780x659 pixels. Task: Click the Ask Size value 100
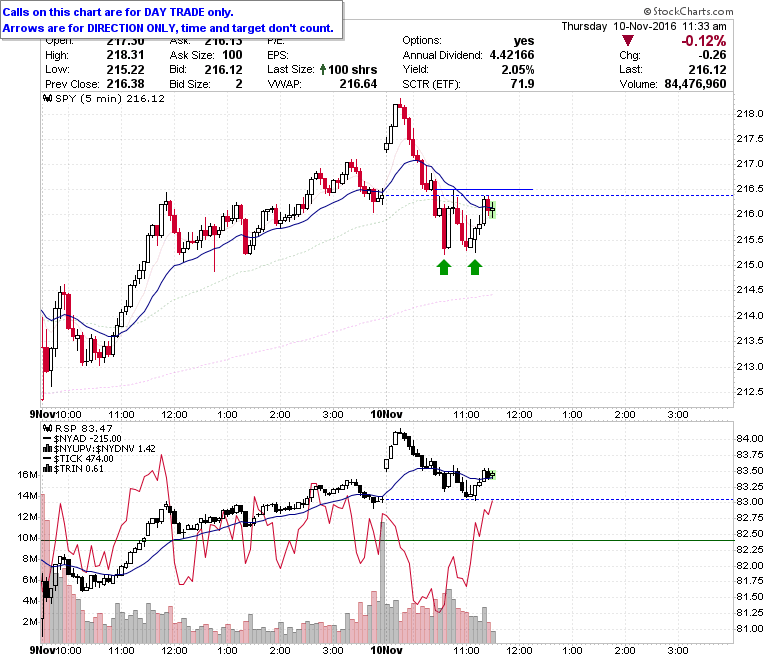click(x=232, y=55)
